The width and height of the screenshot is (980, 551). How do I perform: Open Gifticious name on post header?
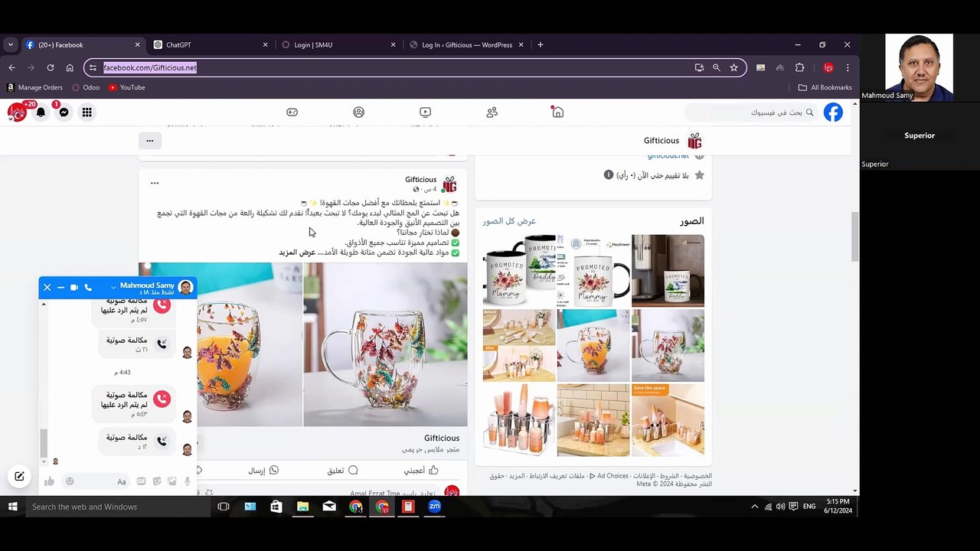click(x=421, y=180)
